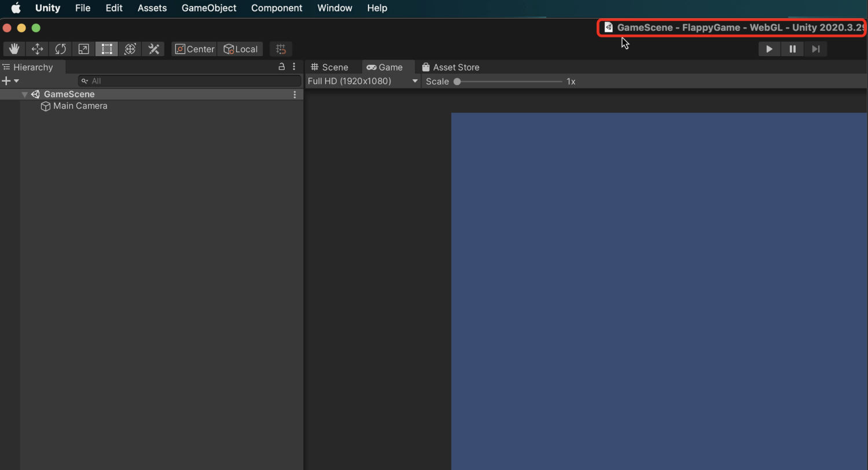The width and height of the screenshot is (868, 470).
Task: Collapse the GameScene tree
Action: click(x=24, y=94)
